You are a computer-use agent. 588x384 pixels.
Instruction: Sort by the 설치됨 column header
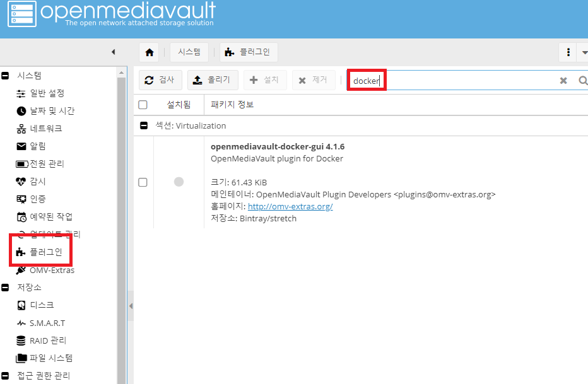179,105
